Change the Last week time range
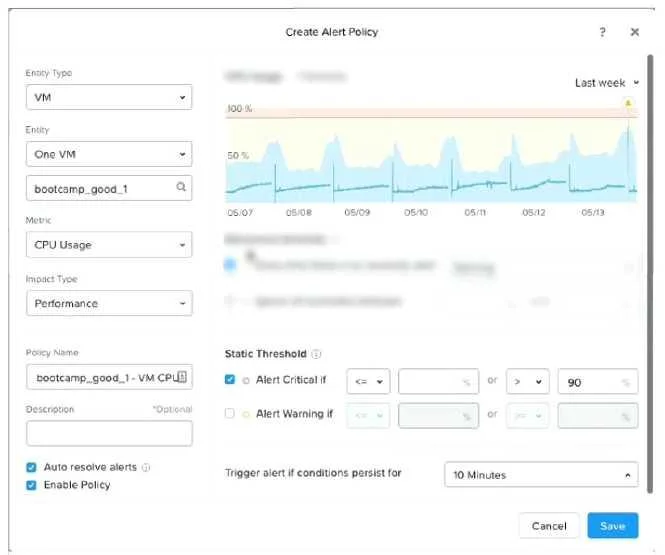Image resolution: width=665 pixels, height=555 pixels. [x=606, y=83]
